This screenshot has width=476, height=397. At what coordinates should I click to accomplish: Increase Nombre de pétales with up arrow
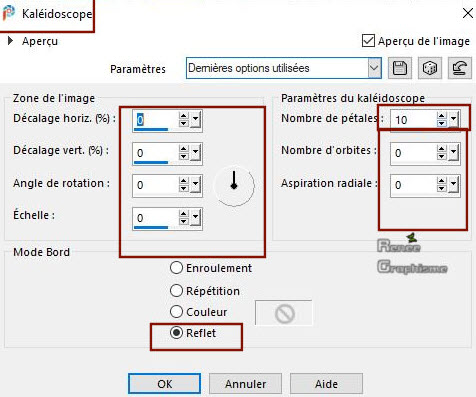[x=442, y=116]
